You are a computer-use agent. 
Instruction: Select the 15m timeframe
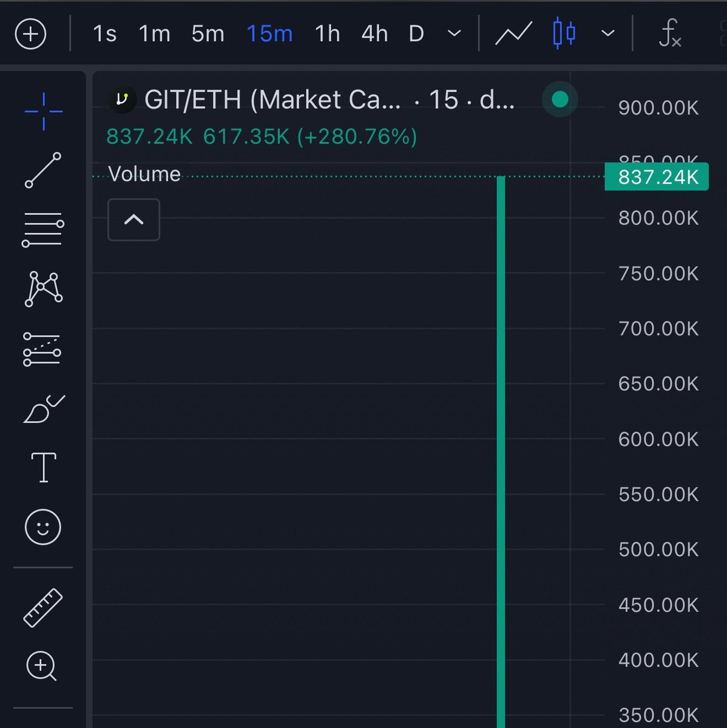tap(269, 34)
